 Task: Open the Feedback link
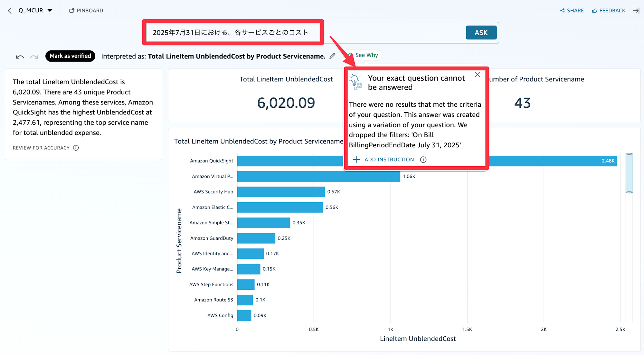[609, 11]
